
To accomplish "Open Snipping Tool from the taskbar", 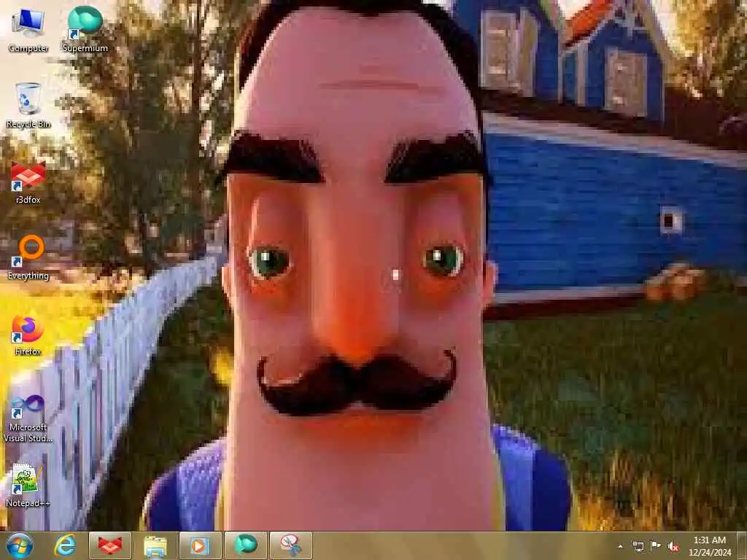I will tap(290, 545).
